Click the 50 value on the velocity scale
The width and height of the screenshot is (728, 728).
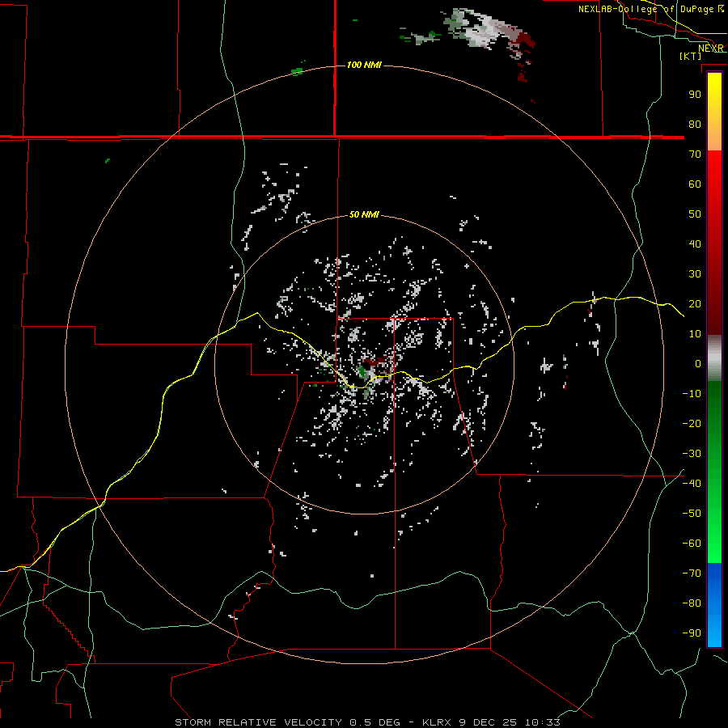tap(695, 214)
